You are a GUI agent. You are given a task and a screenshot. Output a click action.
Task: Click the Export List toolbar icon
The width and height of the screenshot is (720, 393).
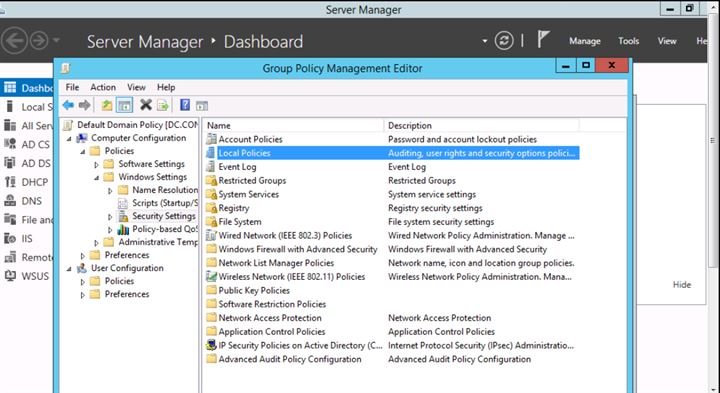click(x=163, y=106)
